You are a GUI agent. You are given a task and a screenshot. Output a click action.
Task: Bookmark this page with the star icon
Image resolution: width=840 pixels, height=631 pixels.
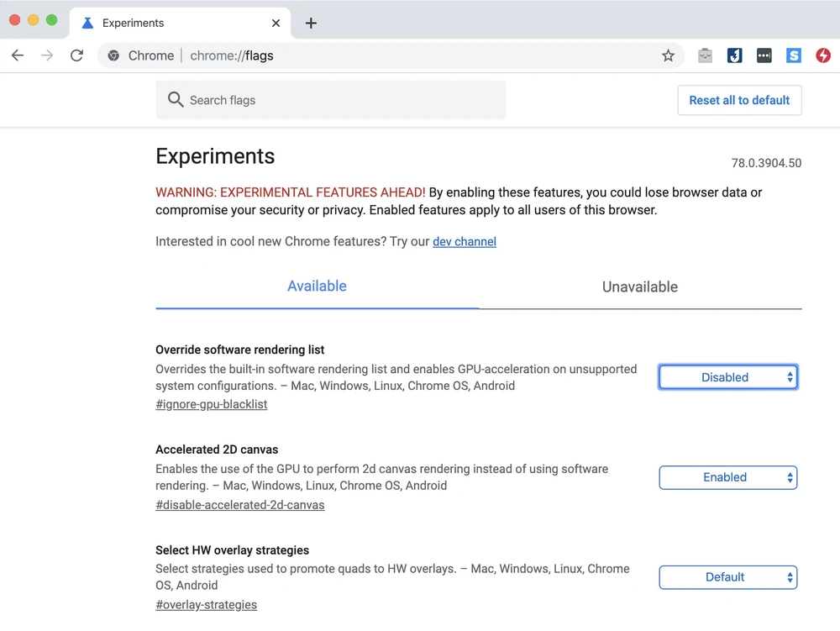tap(668, 55)
